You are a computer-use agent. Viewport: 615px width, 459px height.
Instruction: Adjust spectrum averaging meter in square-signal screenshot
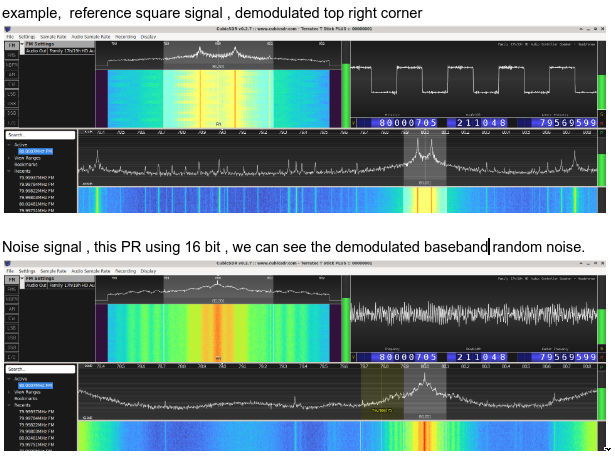click(602, 162)
